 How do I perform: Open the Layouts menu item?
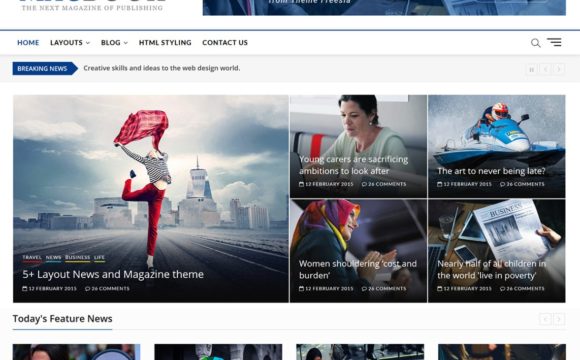tap(66, 43)
